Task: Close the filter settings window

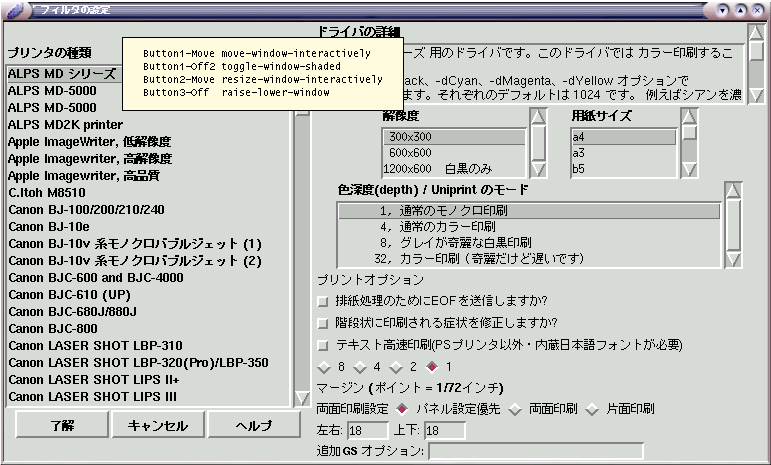Action: click(x=757, y=10)
